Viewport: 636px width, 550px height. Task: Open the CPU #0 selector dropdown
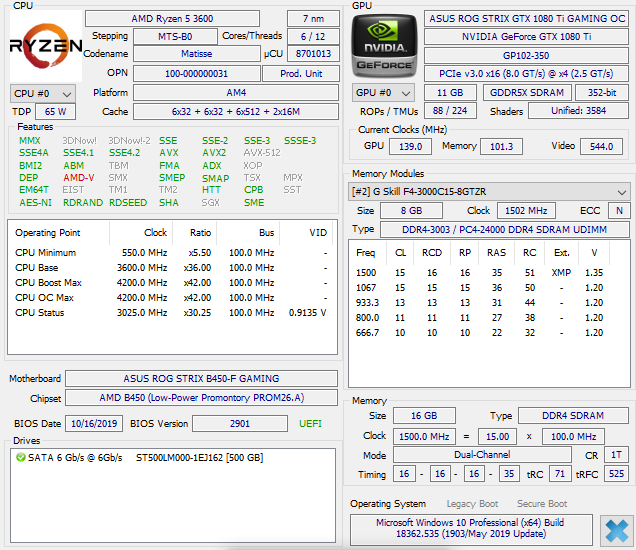[x=37, y=93]
